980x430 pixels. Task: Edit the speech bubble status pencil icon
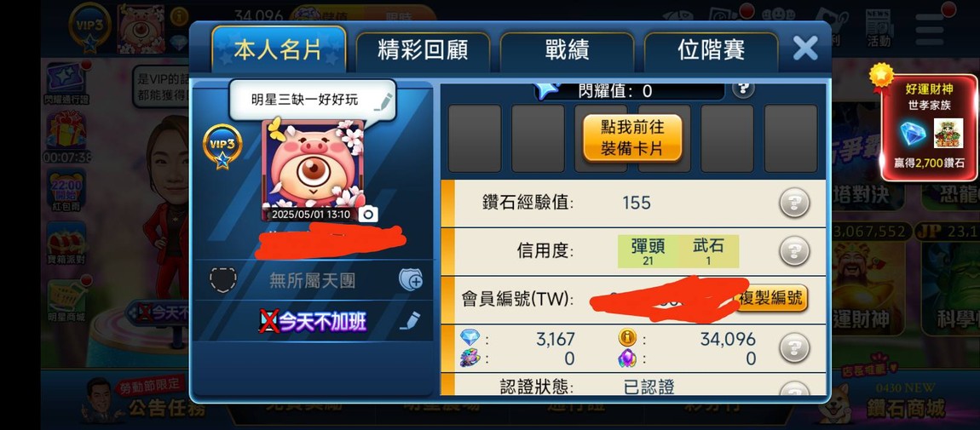383,101
